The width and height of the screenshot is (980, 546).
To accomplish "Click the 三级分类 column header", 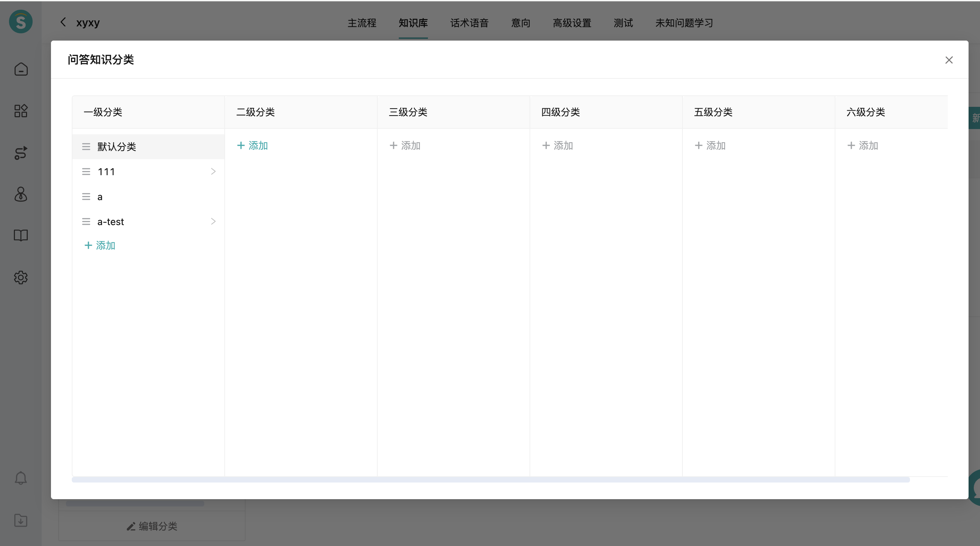I will coord(454,112).
